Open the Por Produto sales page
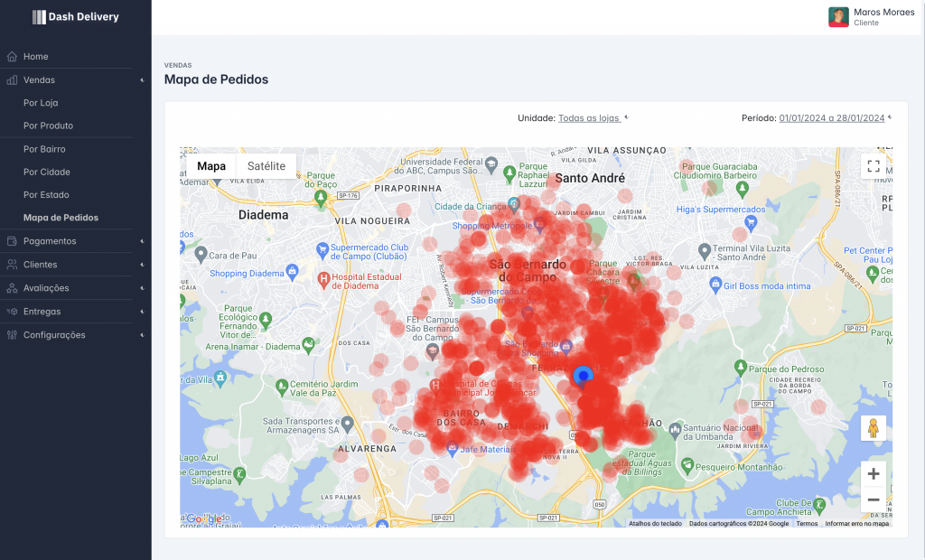Screen dimensions: 925x560 pyautogui.click(x=48, y=126)
